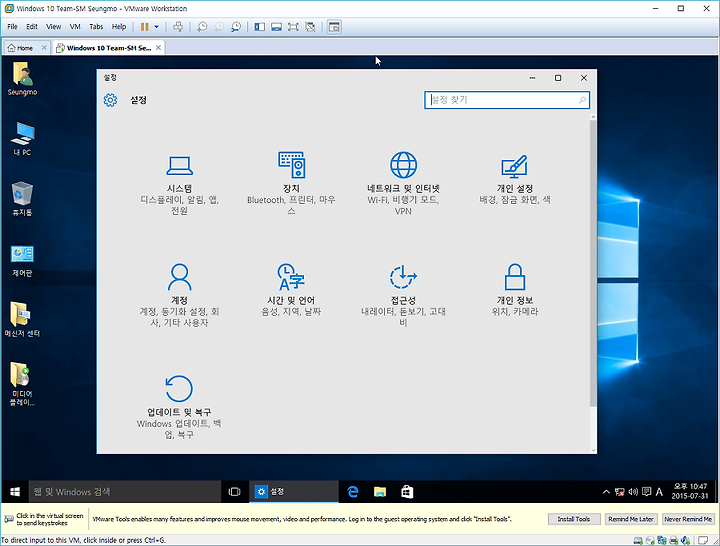Open 계정 settings category
The image size is (720, 546).
pyautogui.click(x=180, y=295)
